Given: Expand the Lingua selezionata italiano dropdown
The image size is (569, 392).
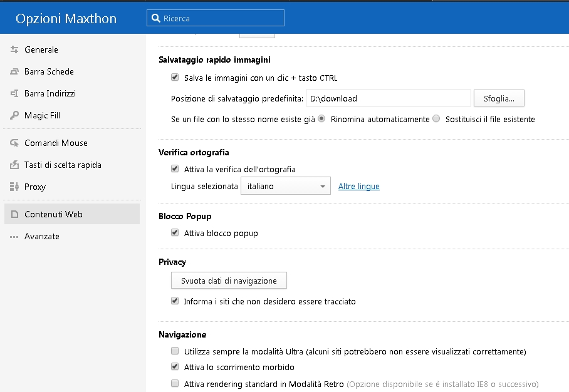Looking at the screenshot, I should (x=286, y=185).
